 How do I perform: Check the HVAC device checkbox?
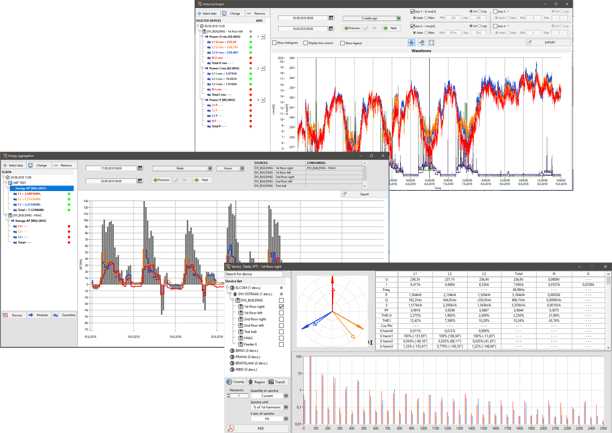point(281,338)
